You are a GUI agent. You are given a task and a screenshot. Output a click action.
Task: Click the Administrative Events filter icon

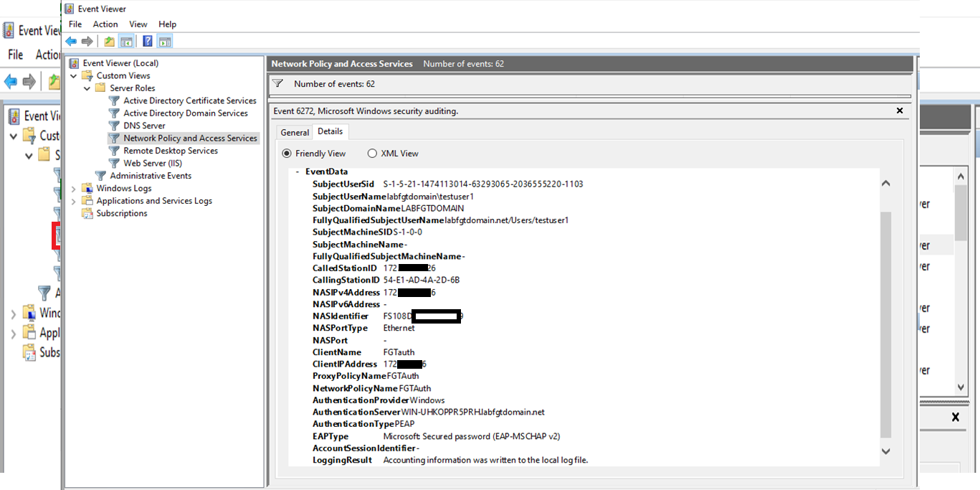click(x=100, y=176)
